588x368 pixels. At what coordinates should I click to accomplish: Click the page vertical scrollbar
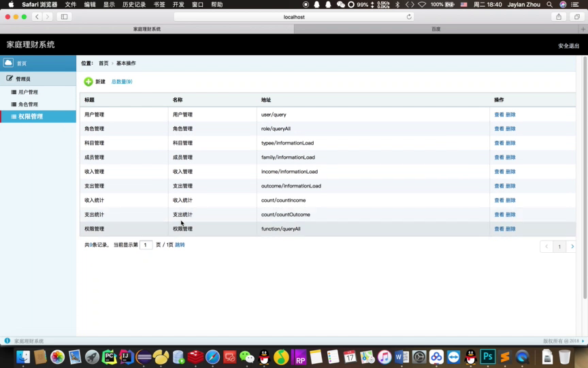click(585, 178)
